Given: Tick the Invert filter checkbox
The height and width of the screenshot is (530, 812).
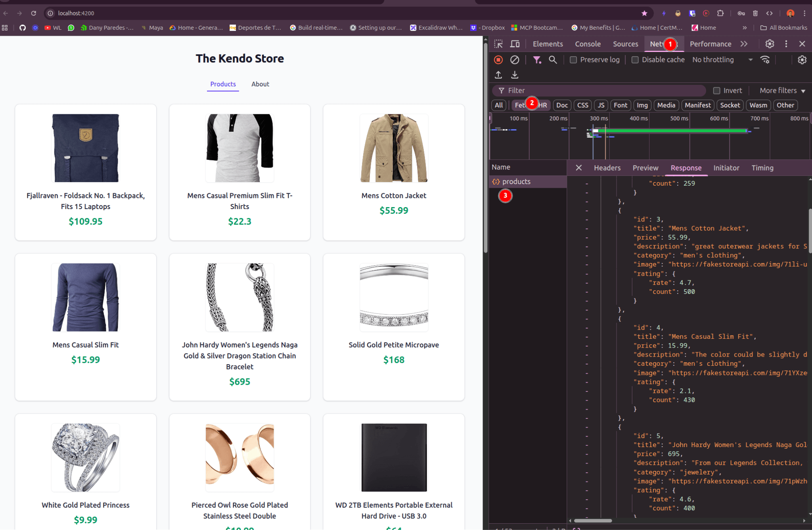Looking at the screenshot, I should 716,91.
